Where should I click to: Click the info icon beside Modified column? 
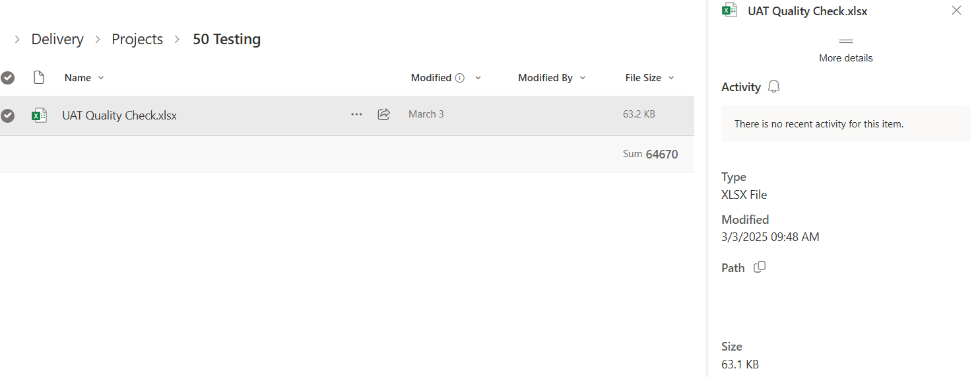pos(460,78)
